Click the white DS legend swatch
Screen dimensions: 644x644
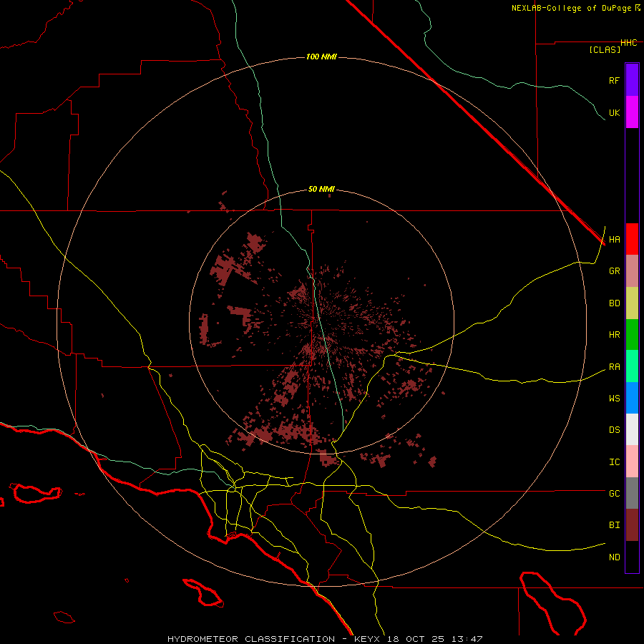point(632,429)
